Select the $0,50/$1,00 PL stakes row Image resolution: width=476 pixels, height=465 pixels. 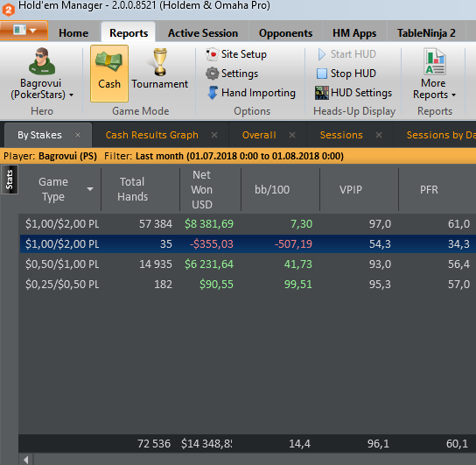click(248, 264)
